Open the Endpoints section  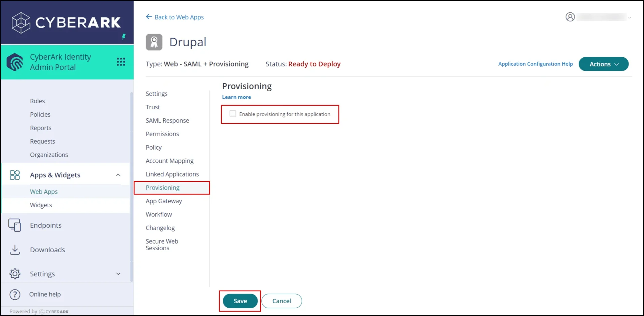[x=46, y=225]
